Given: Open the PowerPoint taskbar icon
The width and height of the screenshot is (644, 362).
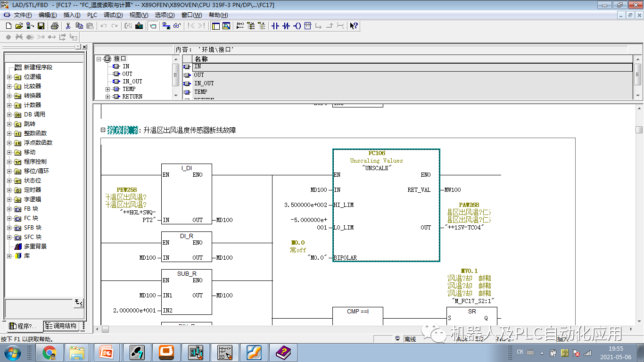Looking at the screenshot, I should 106,352.
